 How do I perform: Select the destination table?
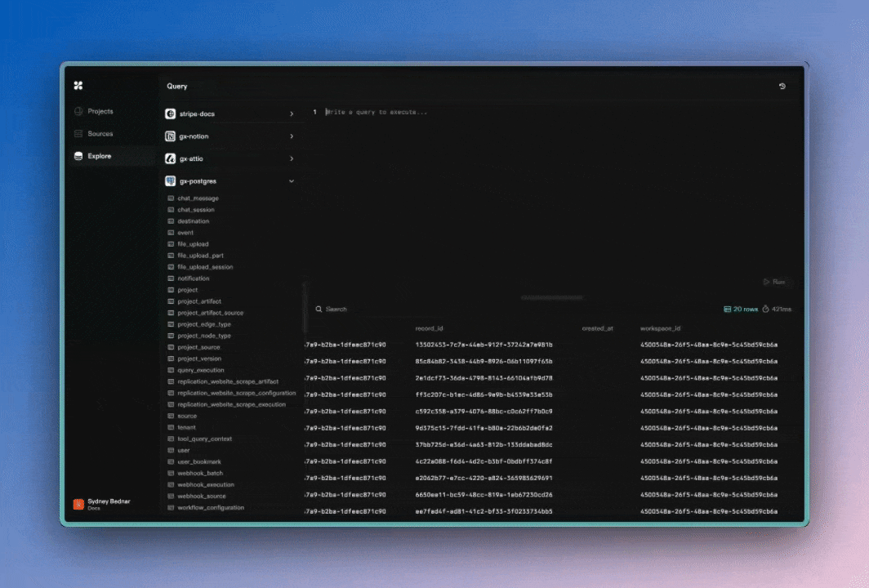coord(194,221)
